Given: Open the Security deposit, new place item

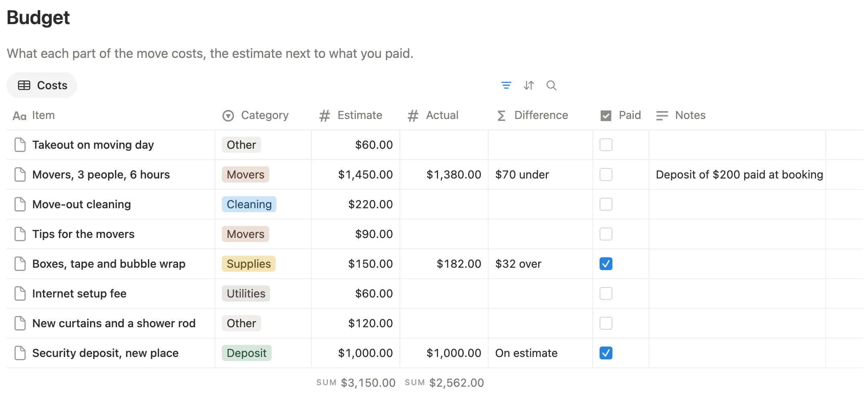Looking at the screenshot, I should [105, 353].
